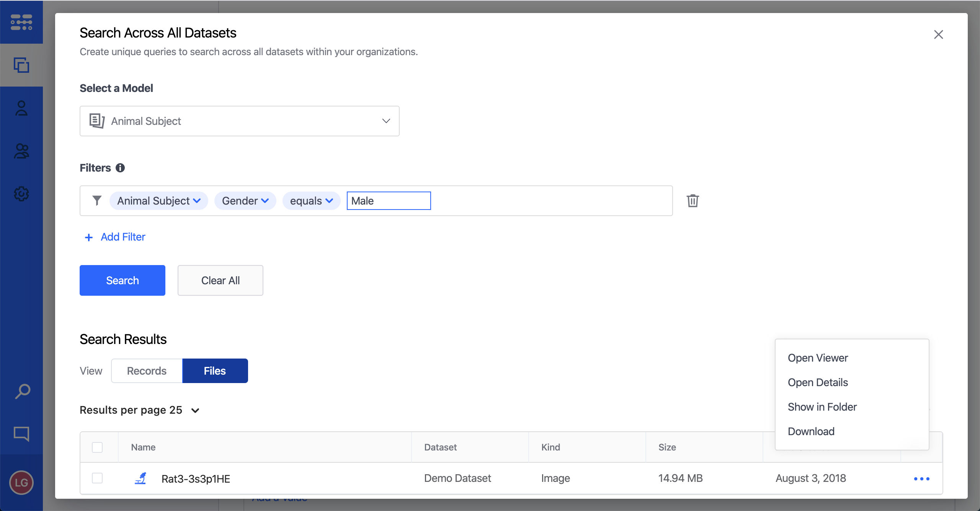
Task: Open the settings gear in sidebar
Action: [x=21, y=194]
